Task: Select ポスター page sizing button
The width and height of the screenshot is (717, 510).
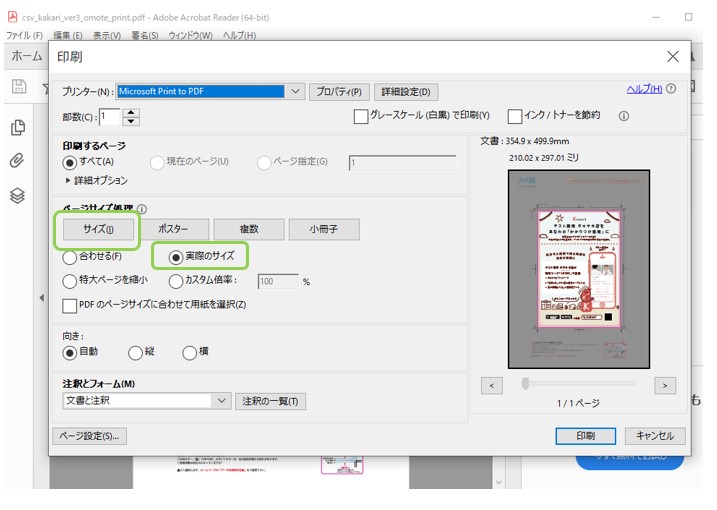Action: [173, 229]
